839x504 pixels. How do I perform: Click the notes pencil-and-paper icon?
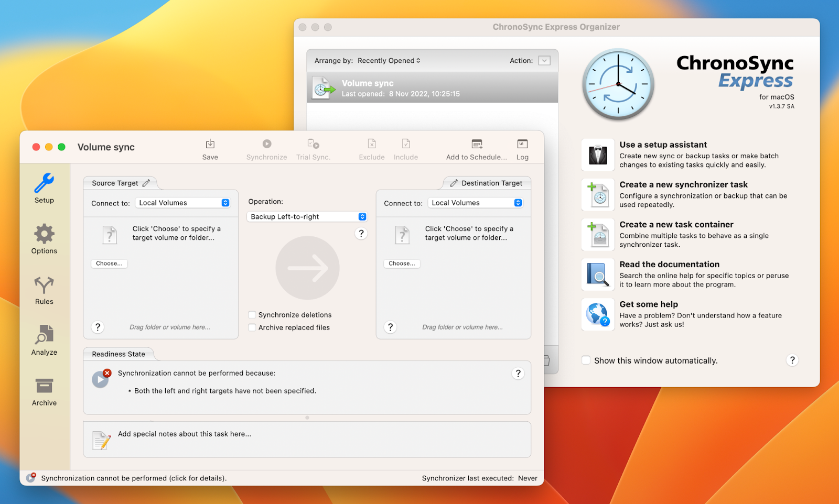point(102,440)
